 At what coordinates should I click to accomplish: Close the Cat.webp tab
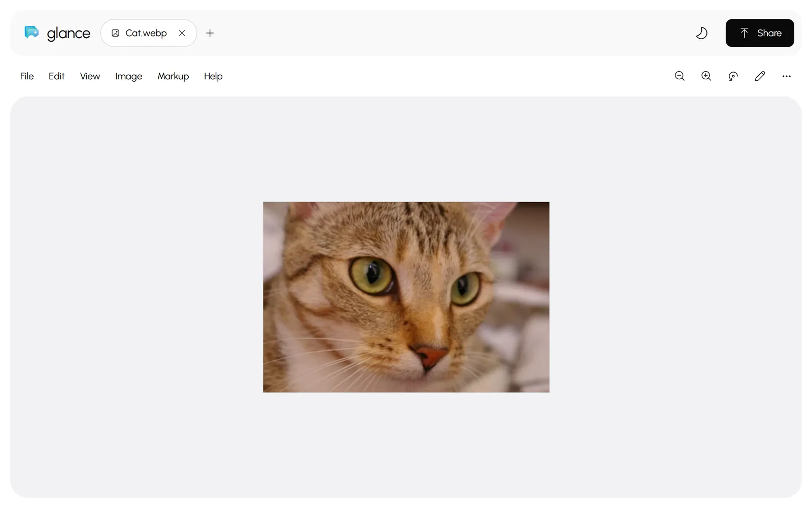(x=182, y=33)
